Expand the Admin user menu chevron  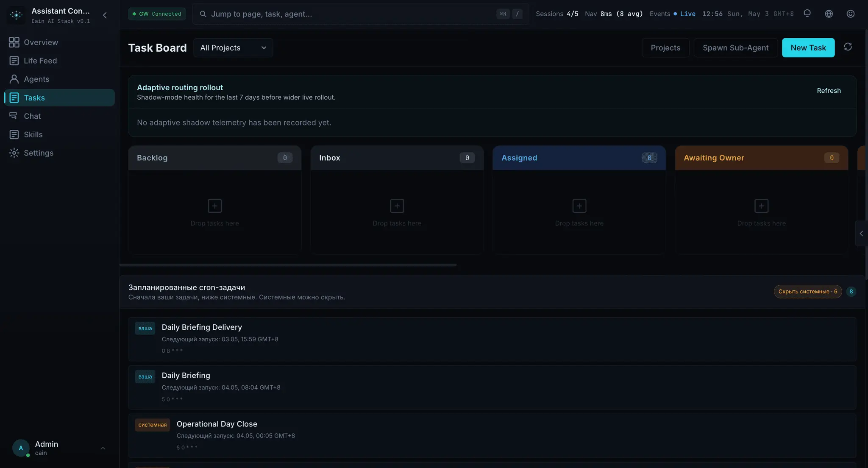tap(103, 448)
